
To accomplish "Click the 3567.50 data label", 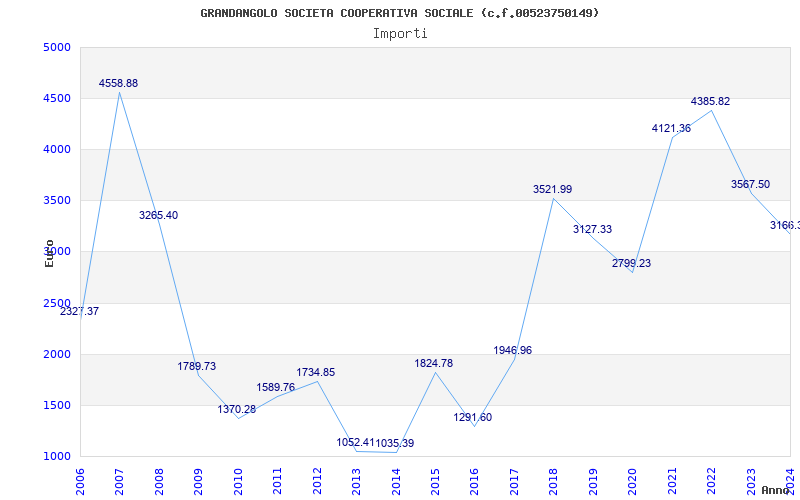I will click(x=751, y=185).
